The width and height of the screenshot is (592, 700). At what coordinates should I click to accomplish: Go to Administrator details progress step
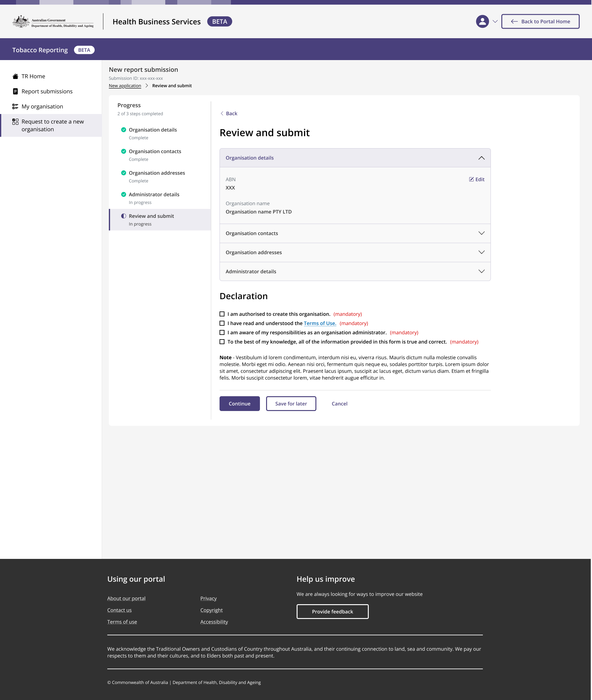(x=160, y=198)
